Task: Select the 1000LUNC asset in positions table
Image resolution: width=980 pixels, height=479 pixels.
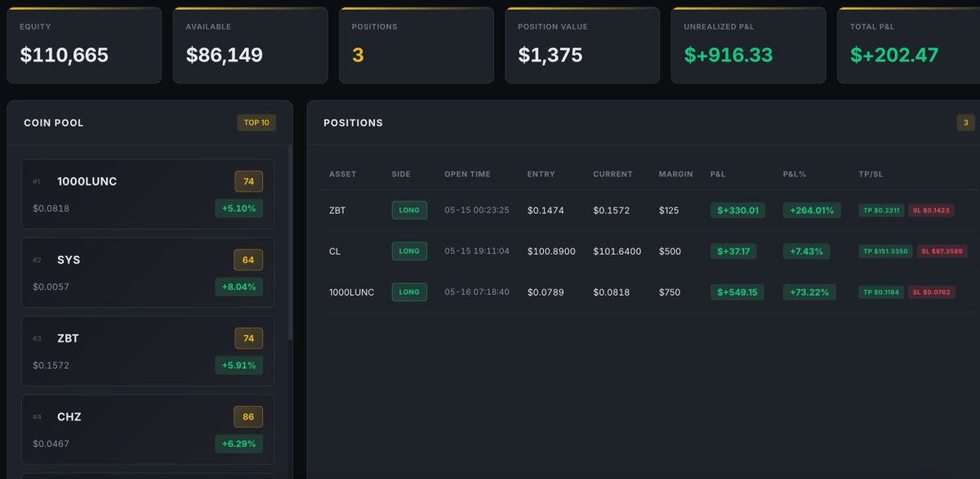Action: point(351,292)
